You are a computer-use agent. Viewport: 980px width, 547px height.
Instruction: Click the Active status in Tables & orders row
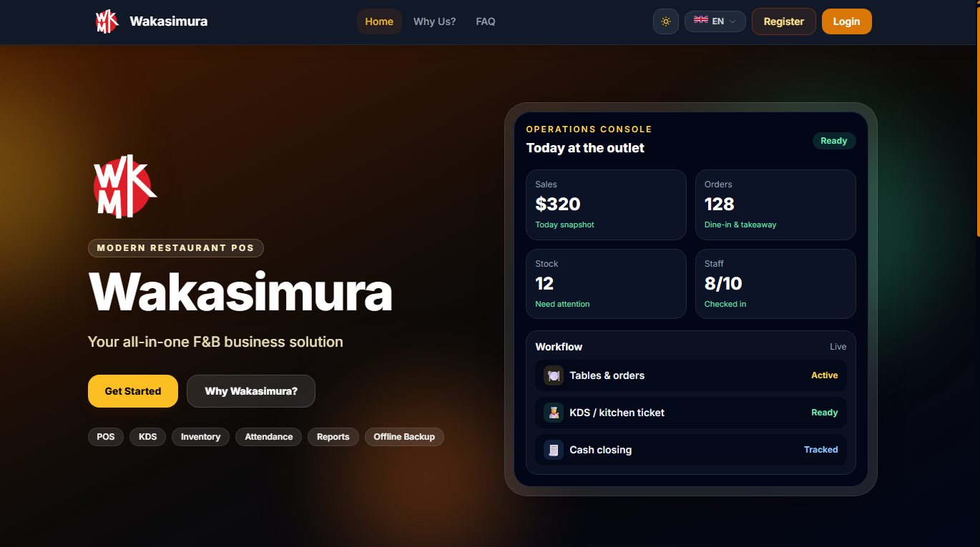(x=825, y=375)
